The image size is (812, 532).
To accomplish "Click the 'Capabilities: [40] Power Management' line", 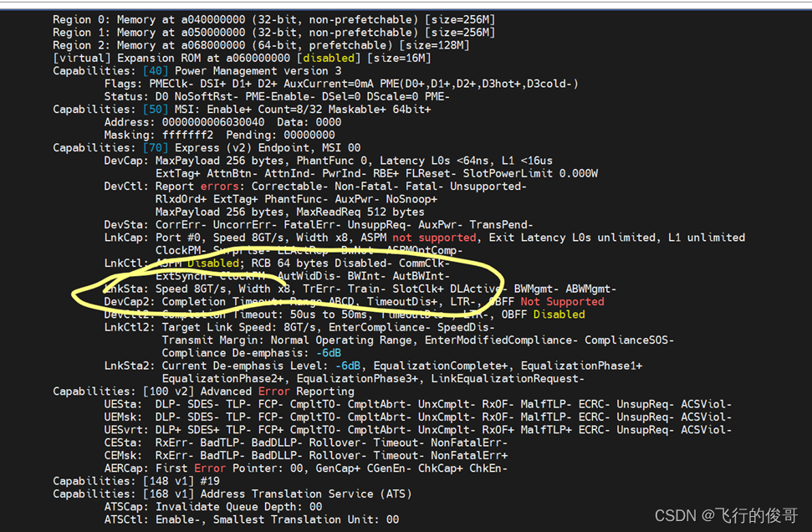I will (197, 71).
